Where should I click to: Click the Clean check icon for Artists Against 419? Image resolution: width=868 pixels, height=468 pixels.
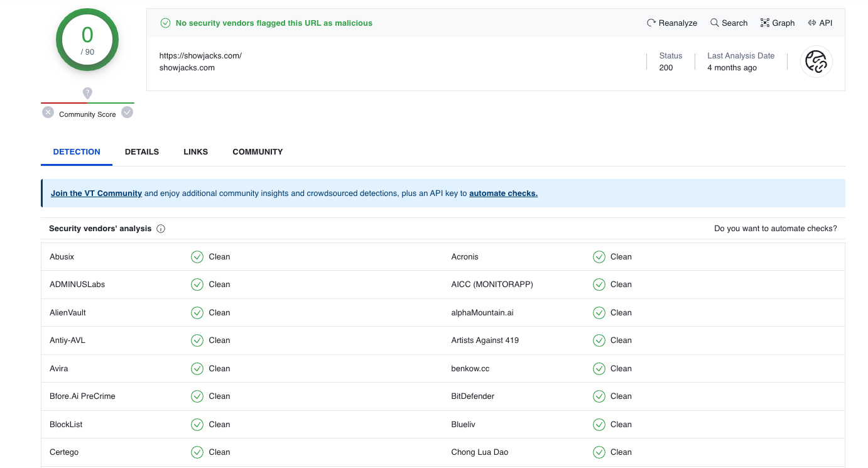599,340
